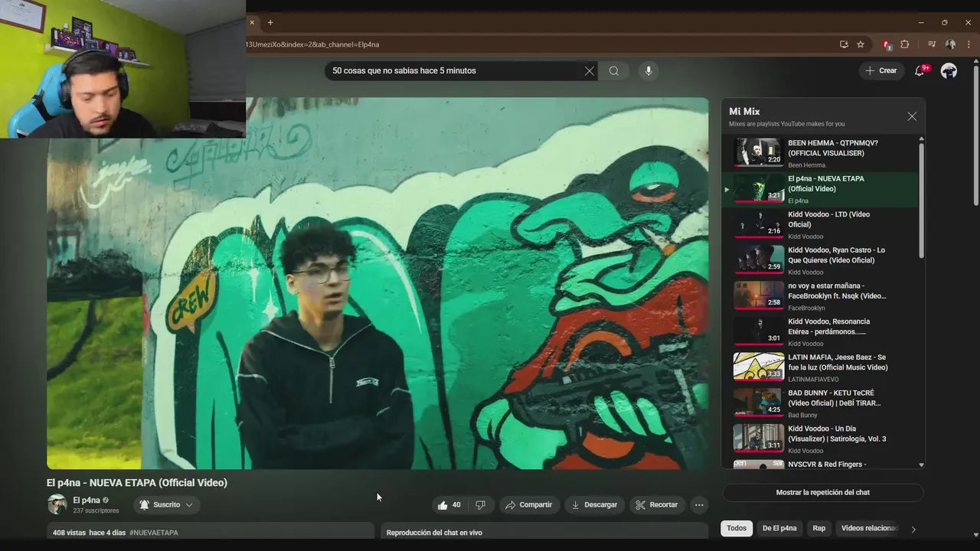Image resolution: width=980 pixels, height=551 pixels.
Task: Click the playlist scroll down arrow
Action: point(921,465)
